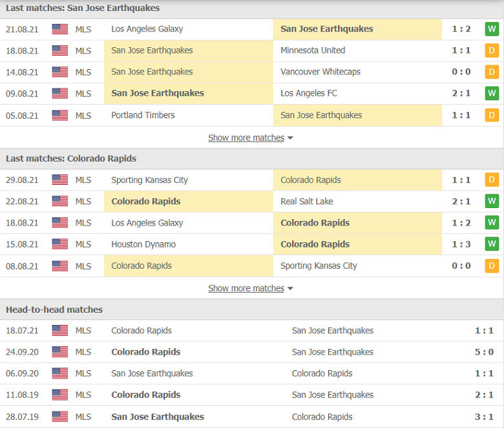Image resolution: width=504 pixels, height=429 pixels.
Task: Open the Real Salt Lake team link
Action: [x=307, y=202]
